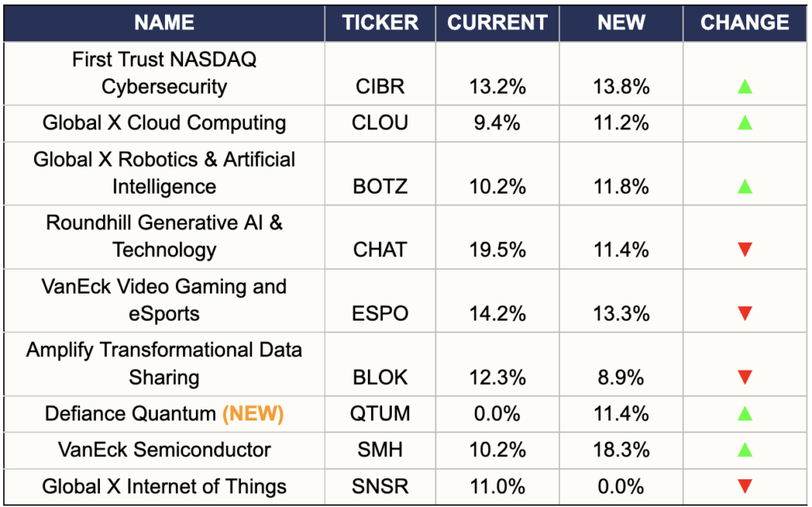Image resolution: width=812 pixels, height=507 pixels.
Task: Click the SMH new weight 18.3%
Action: coord(621,450)
